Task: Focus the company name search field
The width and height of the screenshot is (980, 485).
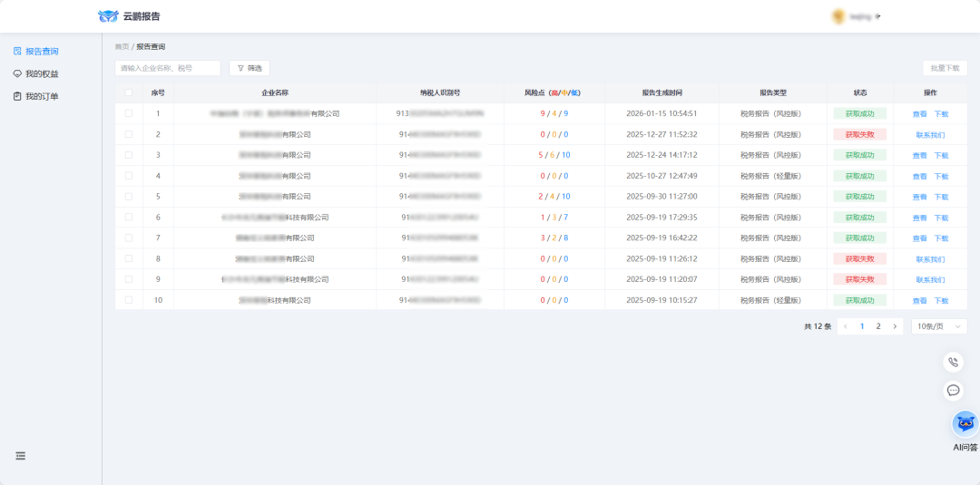Action: pyautogui.click(x=168, y=68)
